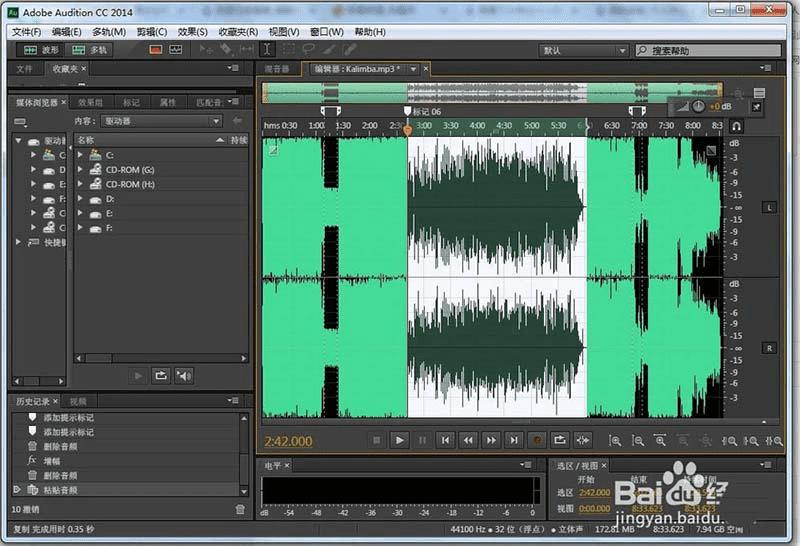Viewport: 800px width, 546px height.
Task: Toggle loop playback in the transport bar
Action: tap(560, 439)
